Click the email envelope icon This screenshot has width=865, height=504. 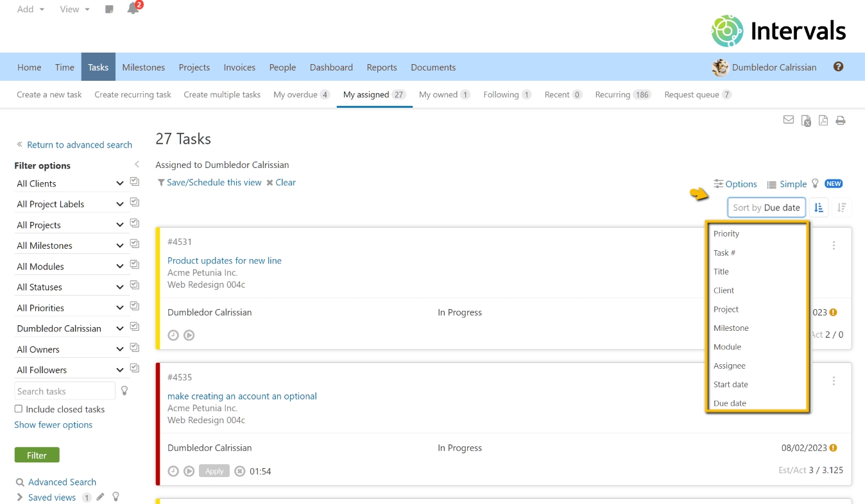[x=789, y=120]
